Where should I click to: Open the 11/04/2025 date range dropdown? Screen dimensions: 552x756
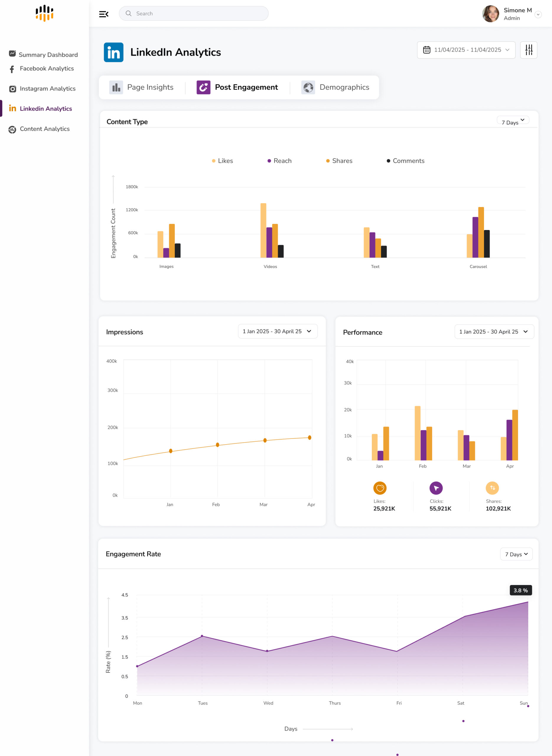click(x=466, y=50)
